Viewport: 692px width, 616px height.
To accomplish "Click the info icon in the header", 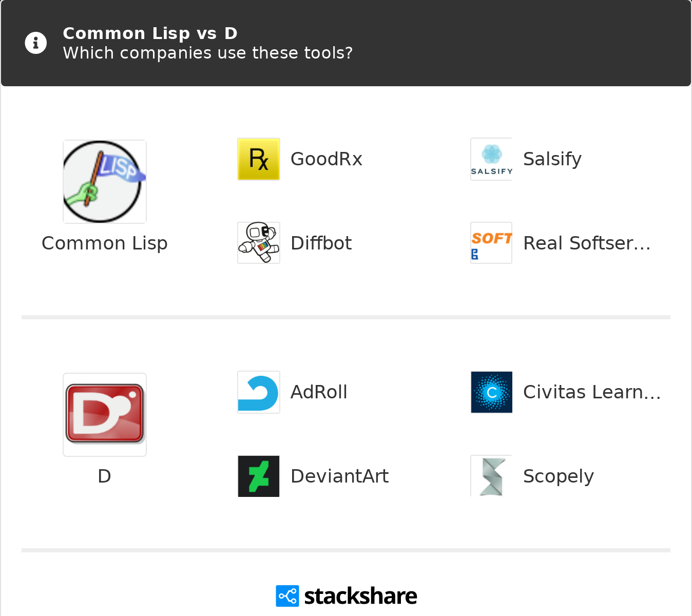I will coord(36,43).
